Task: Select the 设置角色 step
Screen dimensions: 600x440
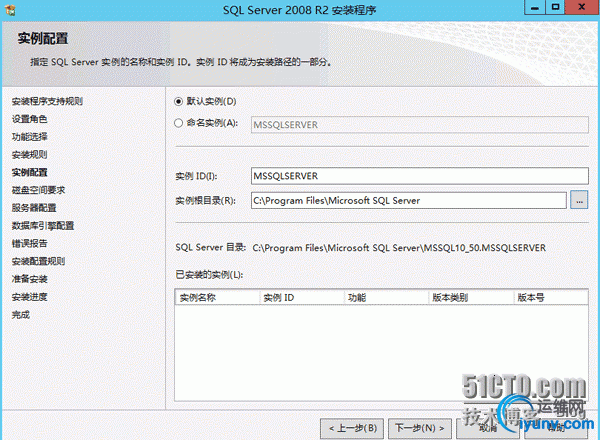Action: [29, 119]
